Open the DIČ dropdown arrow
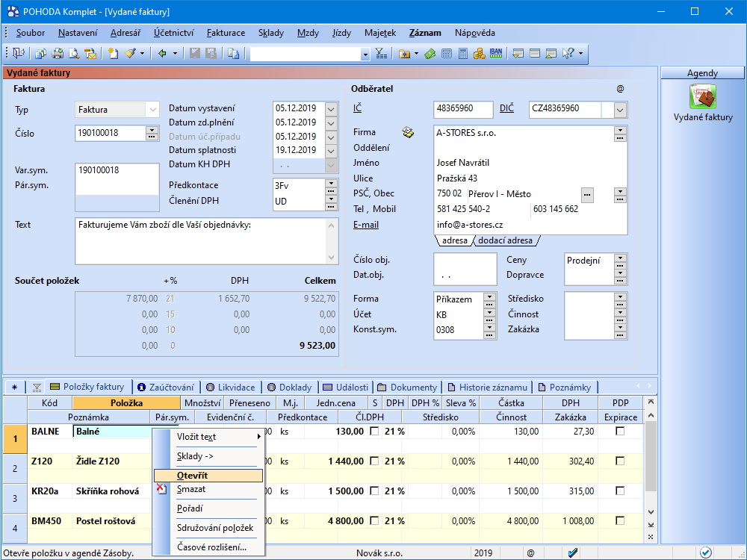Screen dimensions: 747x560 (x=619, y=110)
